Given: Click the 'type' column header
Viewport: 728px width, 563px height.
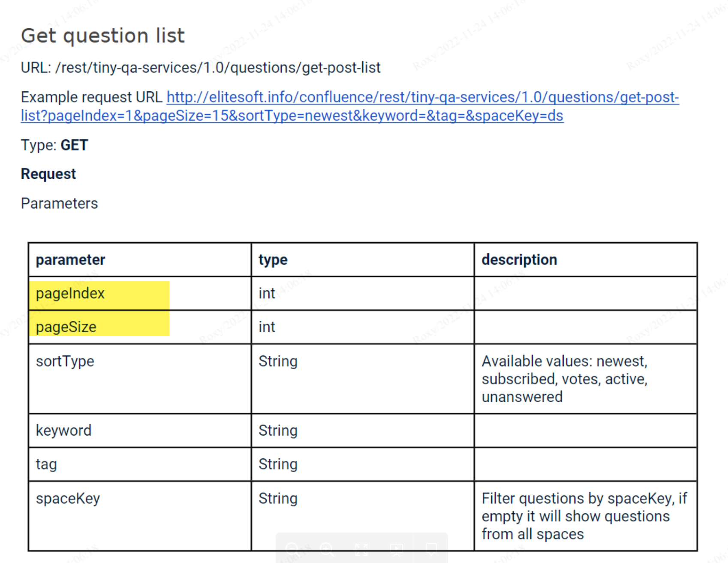Looking at the screenshot, I should click(x=273, y=260).
